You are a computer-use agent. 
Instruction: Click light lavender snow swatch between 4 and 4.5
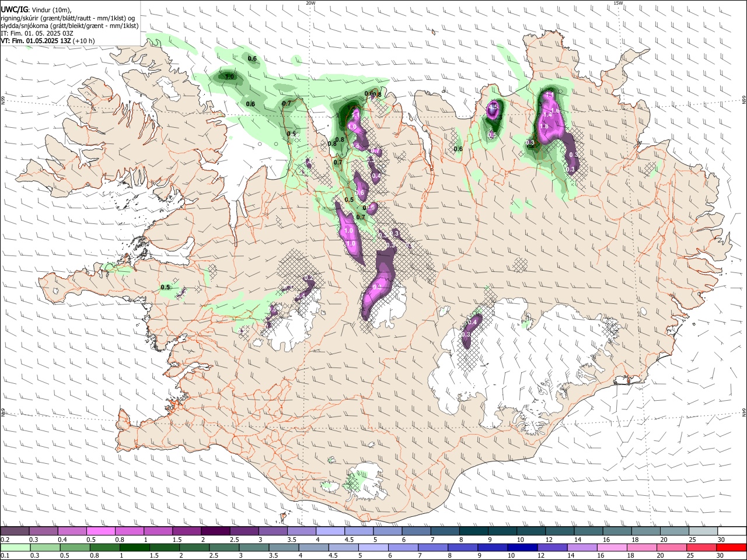click(329, 531)
